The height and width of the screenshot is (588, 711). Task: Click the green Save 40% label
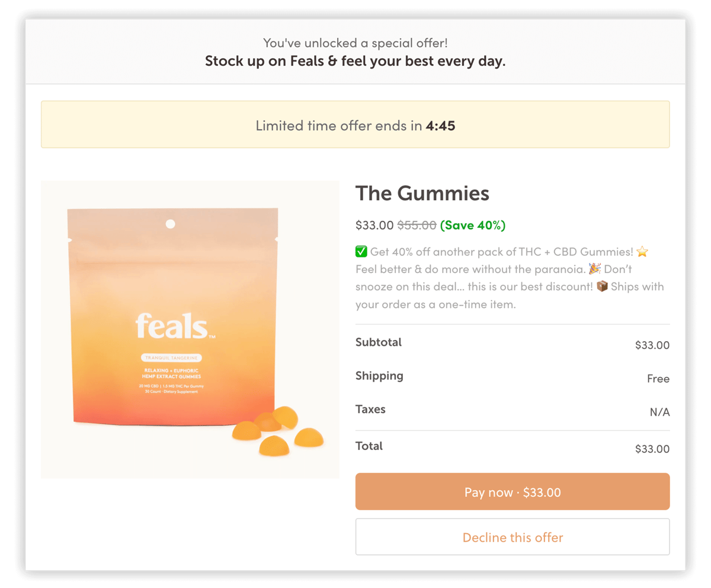(x=473, y=225)
